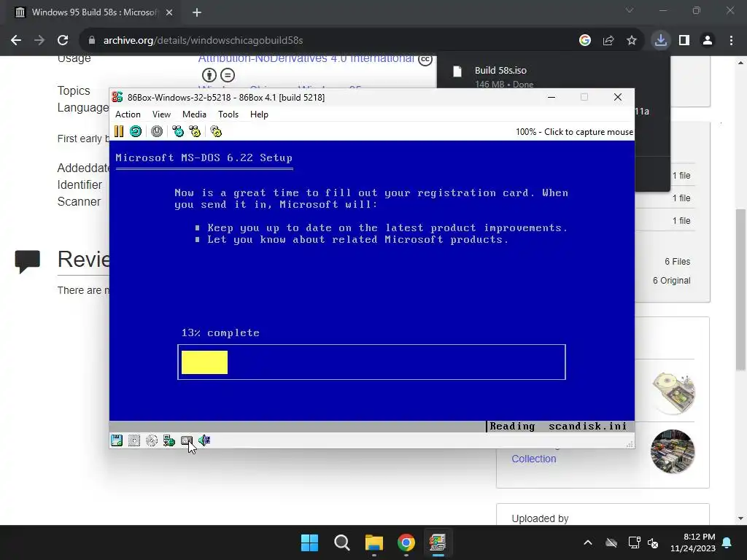Click the Creative Commons attribution person icon
The image size is (747, 560).
tap(209, 75)
